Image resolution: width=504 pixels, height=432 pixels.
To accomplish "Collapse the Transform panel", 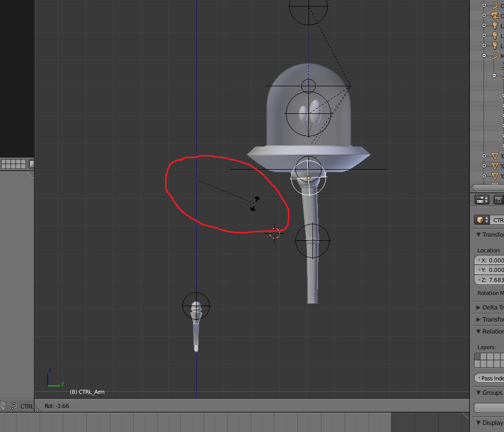I will [478, 234].
